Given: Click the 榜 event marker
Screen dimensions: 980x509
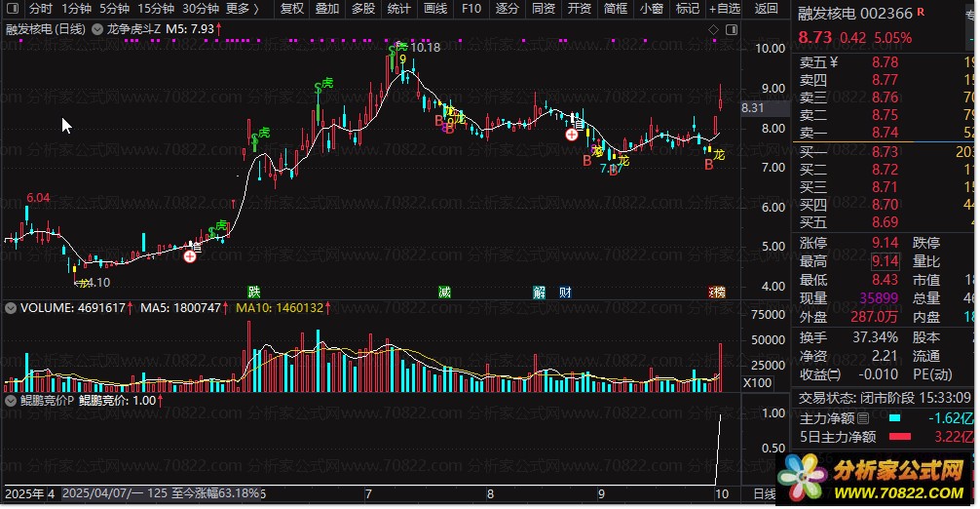Looking at the screenshot, I should [x=718, y=292].
